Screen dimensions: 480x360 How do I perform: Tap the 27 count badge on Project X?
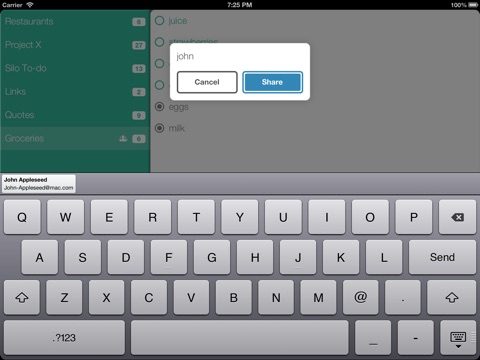click(x=139, y=45)
